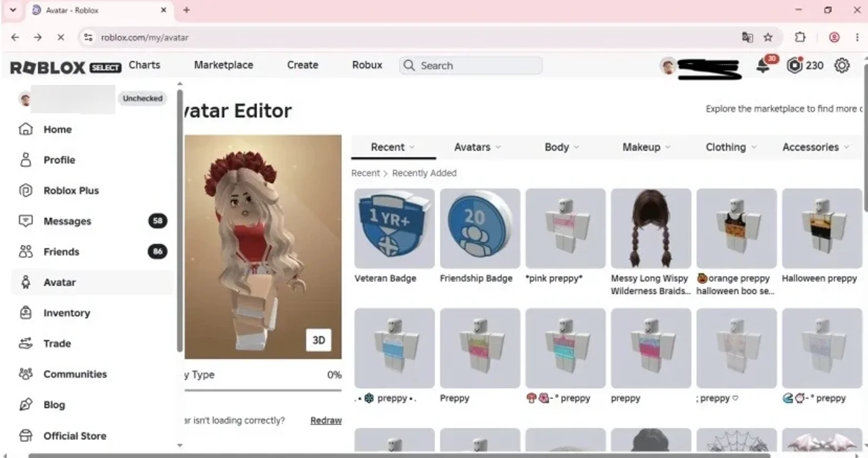This screenshot has width=868, height=458.
Task: Select the Avatar icon in the sidebar
Action: click(26, 282)
